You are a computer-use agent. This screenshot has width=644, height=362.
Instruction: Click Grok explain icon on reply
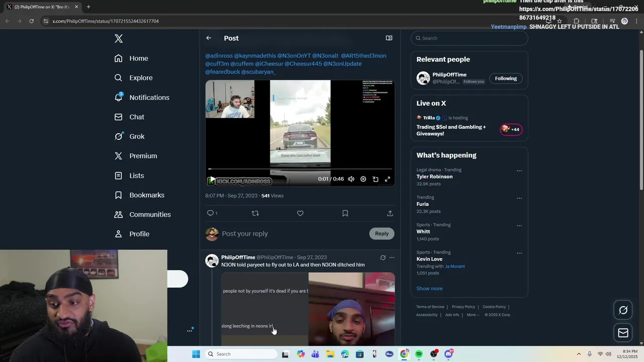point(383,257)
